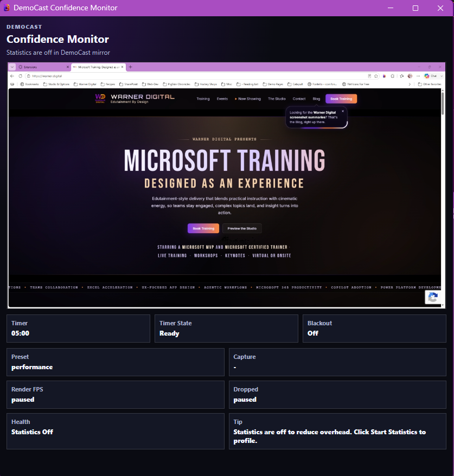Open the Demo Pages bookmark folder
Viewport: 454px width, 476px height.
[x=273, y=84]
